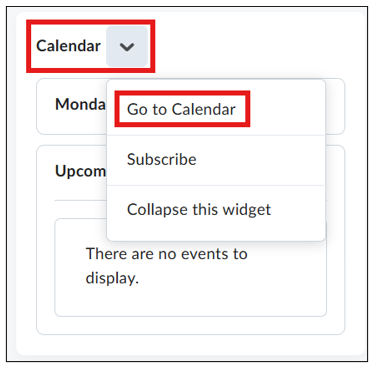
Task: Toggle the Calendar widget context menu arrow
Action: [127, 46]
